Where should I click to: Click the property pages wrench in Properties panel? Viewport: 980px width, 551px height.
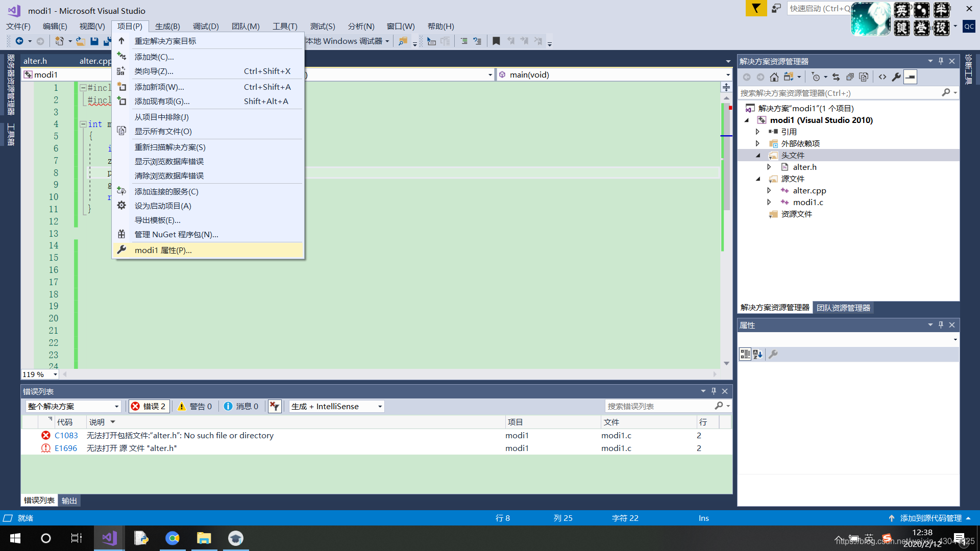tap(773, 354)
